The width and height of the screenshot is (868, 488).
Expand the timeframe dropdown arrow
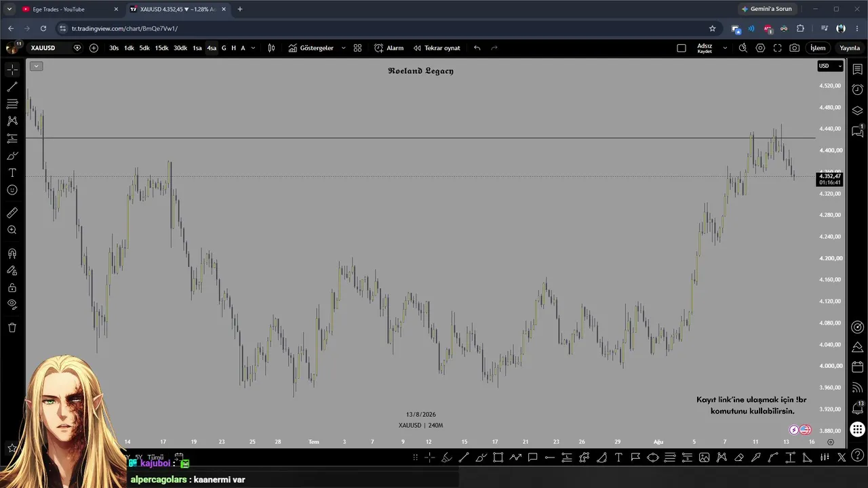click(x=253, y=48)
